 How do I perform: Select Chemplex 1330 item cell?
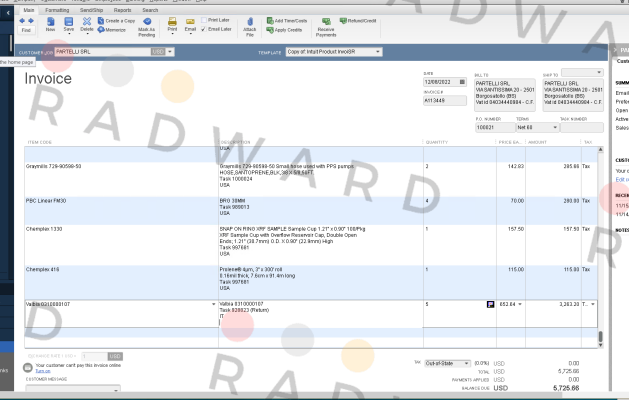click(121, 245)
